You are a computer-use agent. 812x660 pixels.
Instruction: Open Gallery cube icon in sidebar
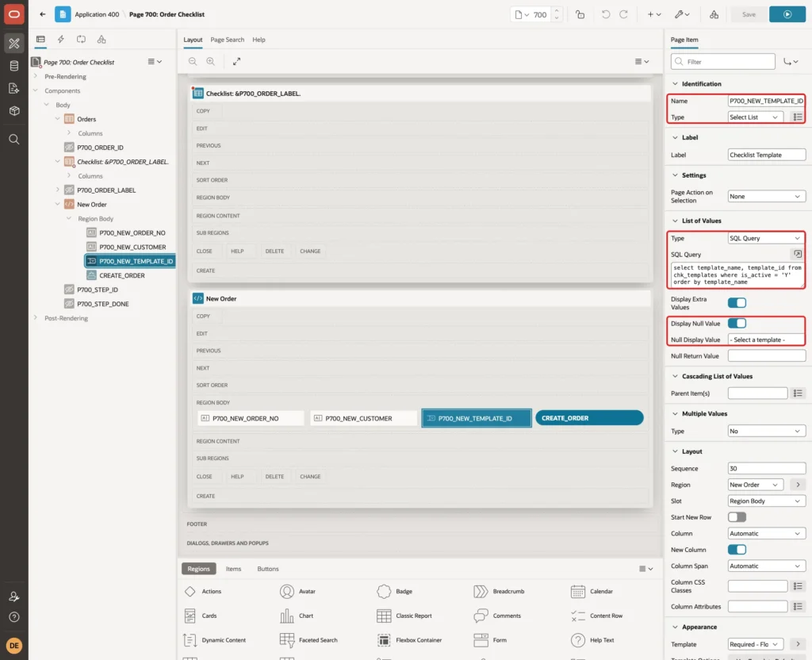click(14, 111)
